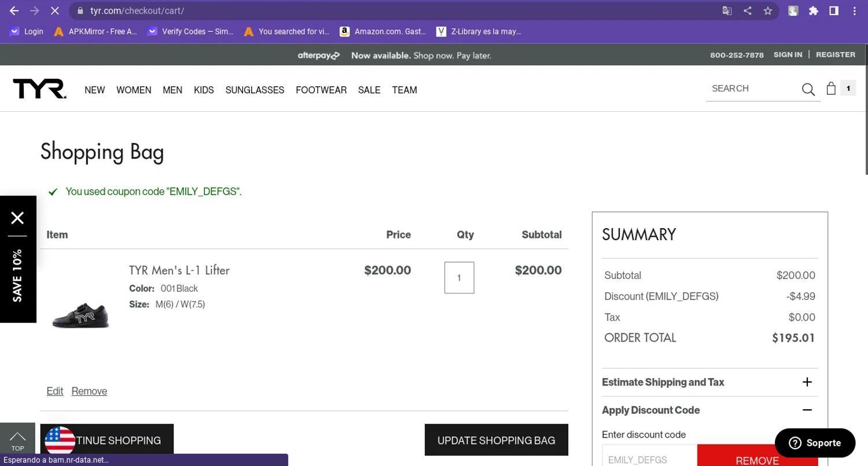Open the TEAM menu
The height and width of the screenshot is (466, 868).
pos(404,90)
